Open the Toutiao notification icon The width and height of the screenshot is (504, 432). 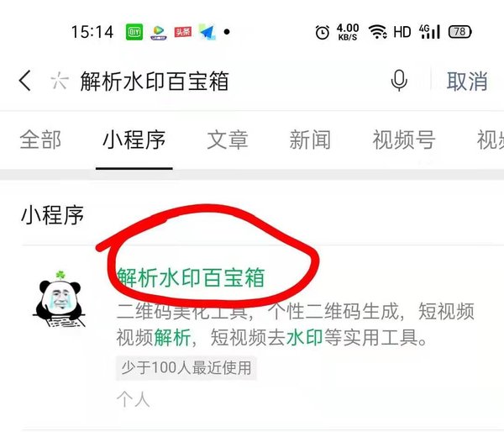(183, 32)
